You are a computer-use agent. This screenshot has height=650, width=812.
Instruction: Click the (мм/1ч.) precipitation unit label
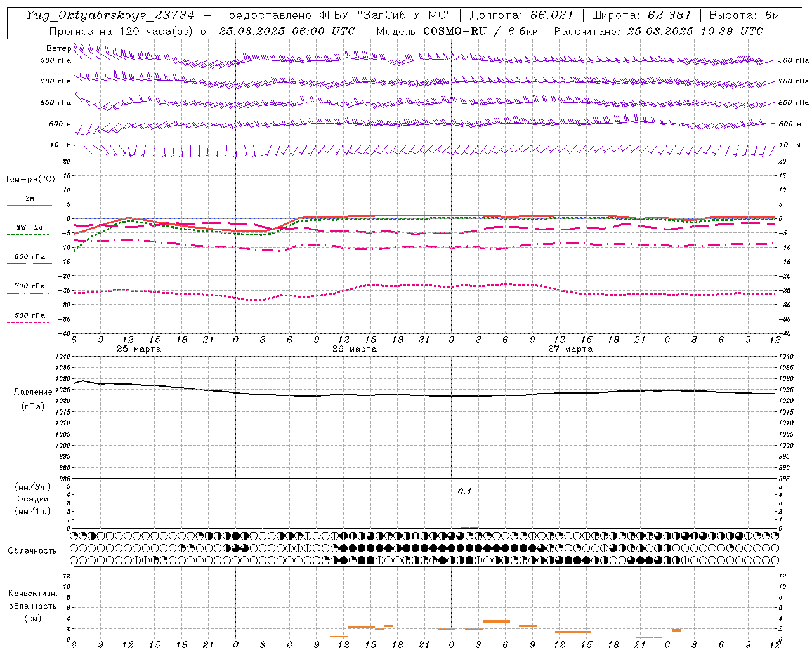tap(32, 511)
